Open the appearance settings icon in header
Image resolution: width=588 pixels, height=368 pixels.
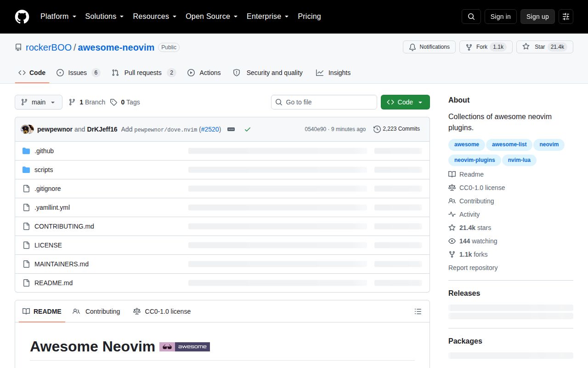566,17
